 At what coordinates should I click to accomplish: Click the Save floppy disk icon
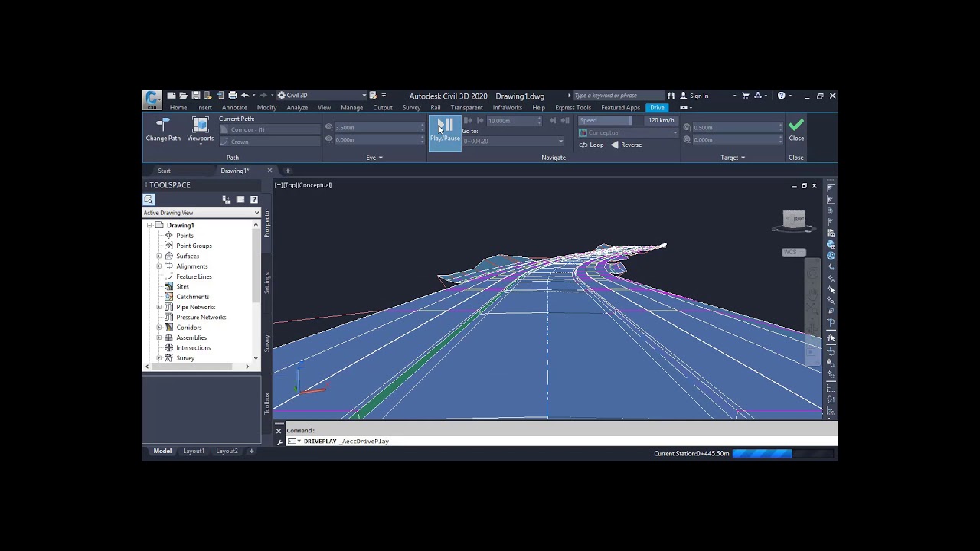click(196, 96)
